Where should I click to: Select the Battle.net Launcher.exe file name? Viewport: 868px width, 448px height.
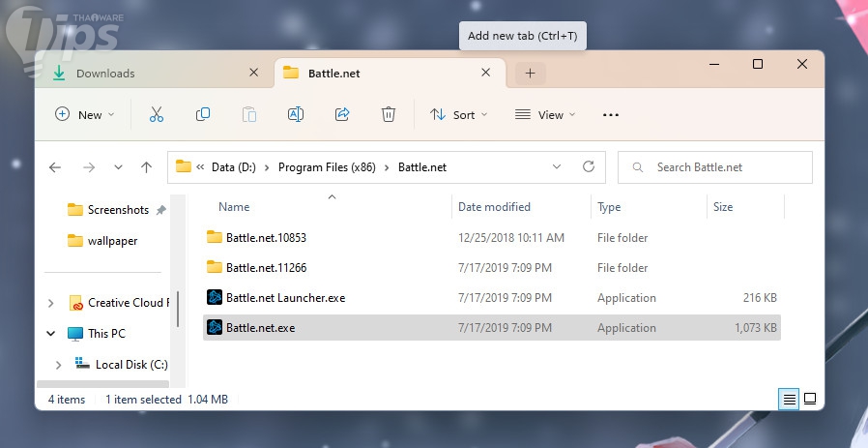[286, 298]
